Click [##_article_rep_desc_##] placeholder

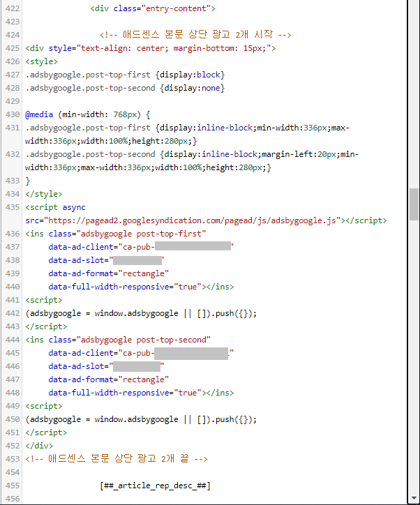point(155,485)
